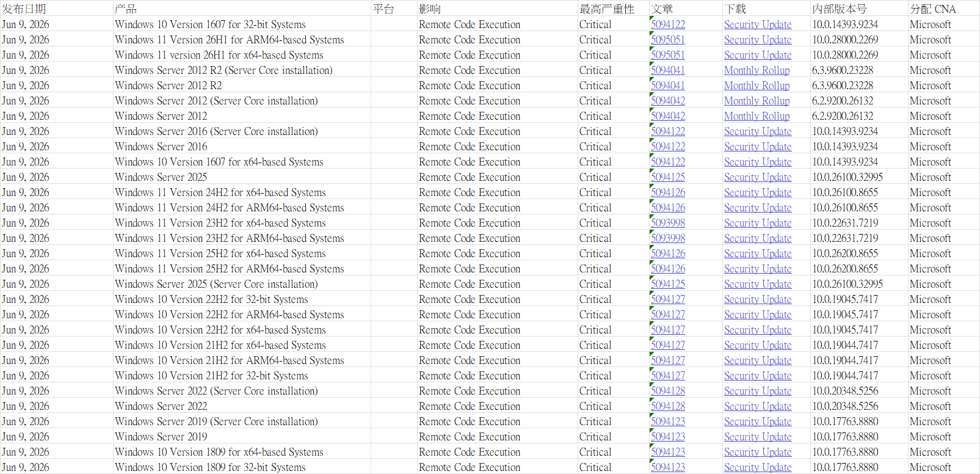Image resolution: width=980 pixels, height=474 pixels.
Task: Select 'Remote Code Execution' in Windows 10 1607 32-bit row
Action: pos(497,24)
